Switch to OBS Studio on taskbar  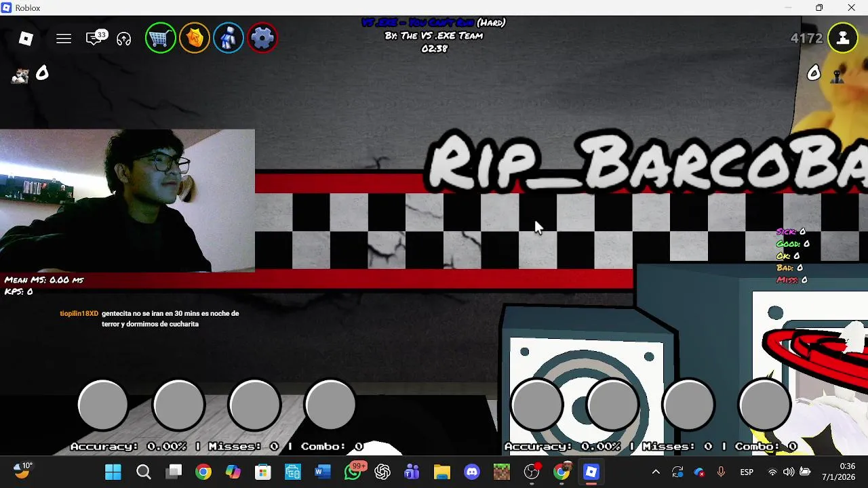532,472
